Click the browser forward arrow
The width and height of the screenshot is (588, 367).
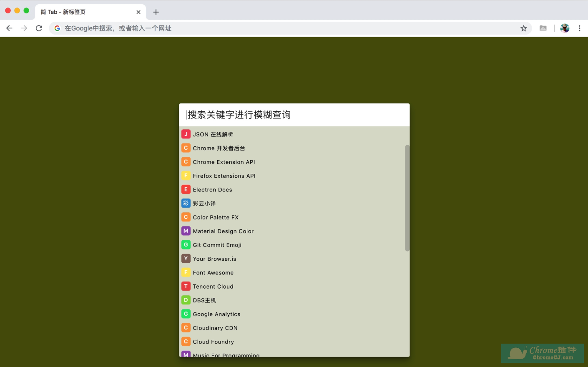tap(24, 28)
